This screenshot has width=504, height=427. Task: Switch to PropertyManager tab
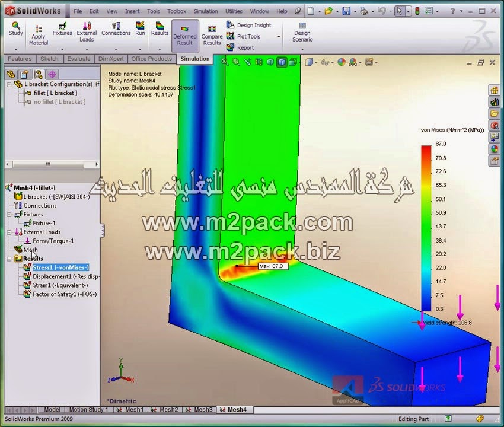click(24, 74)
